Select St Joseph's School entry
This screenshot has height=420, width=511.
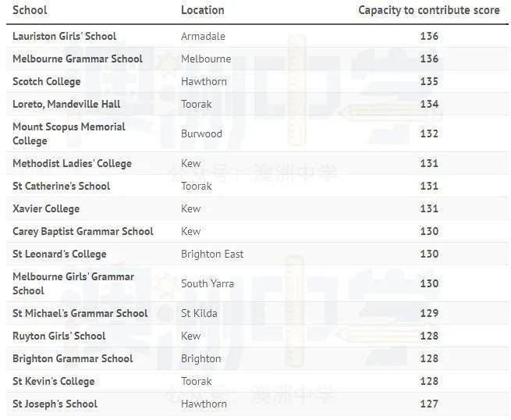coord(55,404)
